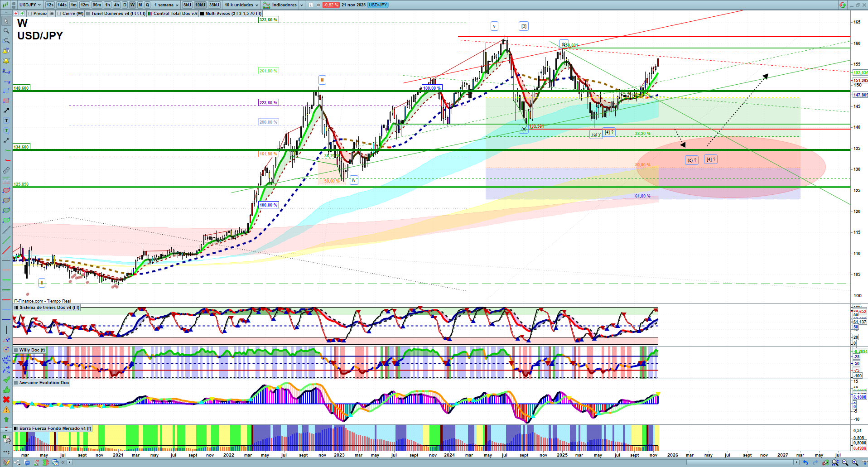Select the text annotation tool
Screen dimensions: 868x467
point(6,120)
